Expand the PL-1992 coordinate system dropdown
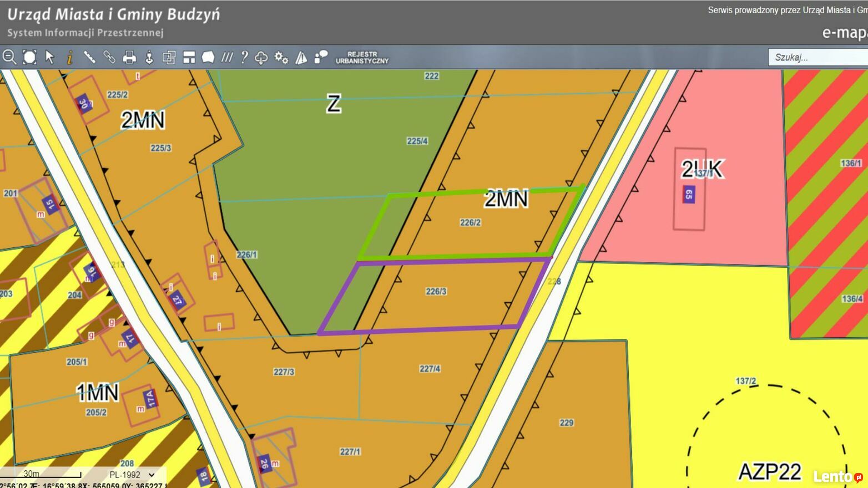Viewport: 868px width, 488px height. click(x=132, y=475)
